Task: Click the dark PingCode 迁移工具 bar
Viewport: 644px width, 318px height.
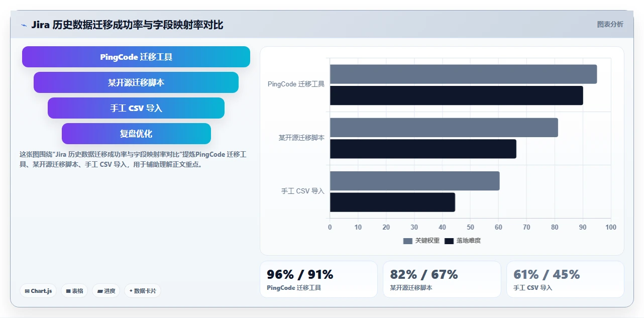Action: coord(456,95)
